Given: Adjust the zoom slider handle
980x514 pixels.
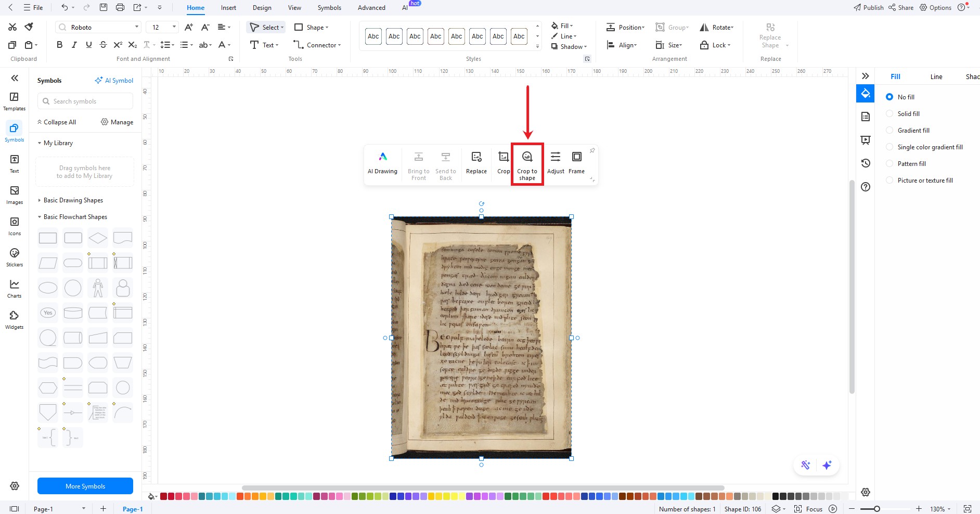Looking at the screenshot, I should click(x=877, y=509).
